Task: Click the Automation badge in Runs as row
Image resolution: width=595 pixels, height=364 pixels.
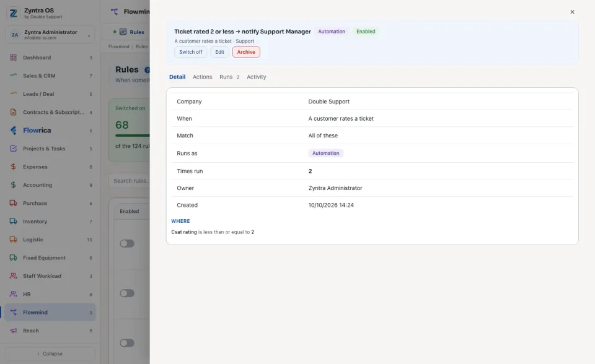Action: tap(325, 153)
